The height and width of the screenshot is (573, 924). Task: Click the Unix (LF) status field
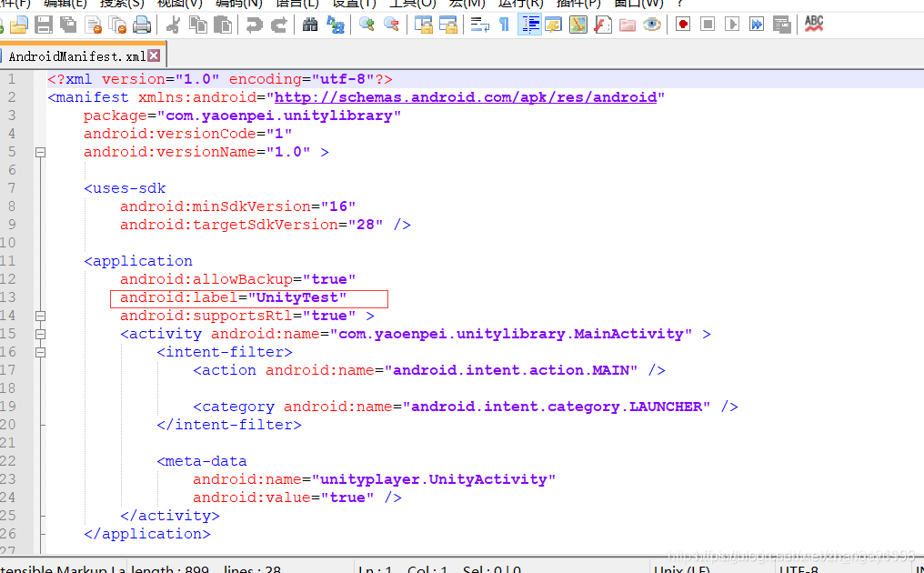[x=682, y=569]
